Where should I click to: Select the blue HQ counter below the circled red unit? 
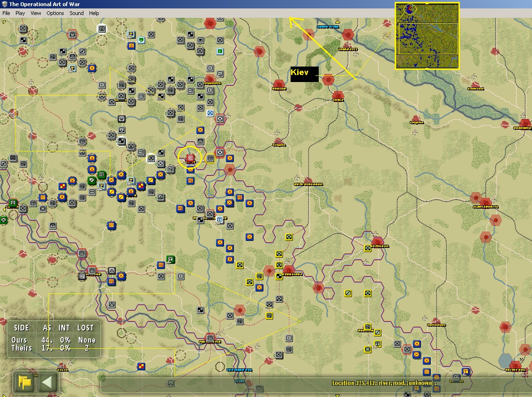point(190,180)
